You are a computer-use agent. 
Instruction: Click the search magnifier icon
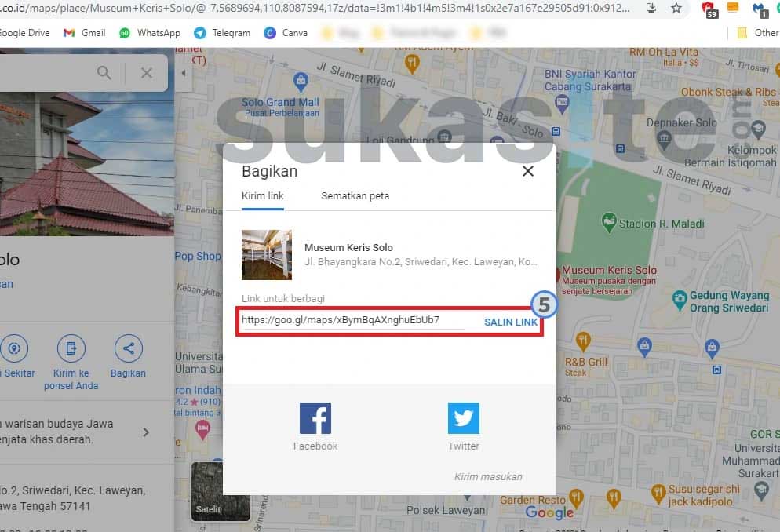point(104,73)
